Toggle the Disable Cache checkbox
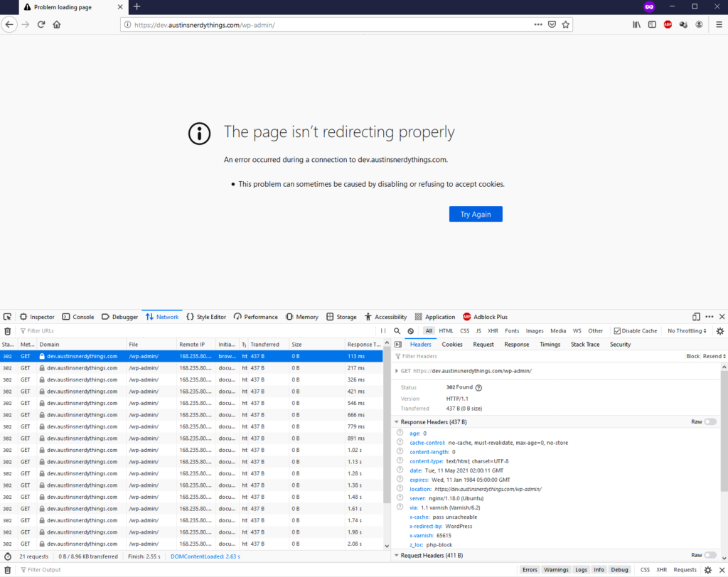Screen dimensions: 728x577 617,331
